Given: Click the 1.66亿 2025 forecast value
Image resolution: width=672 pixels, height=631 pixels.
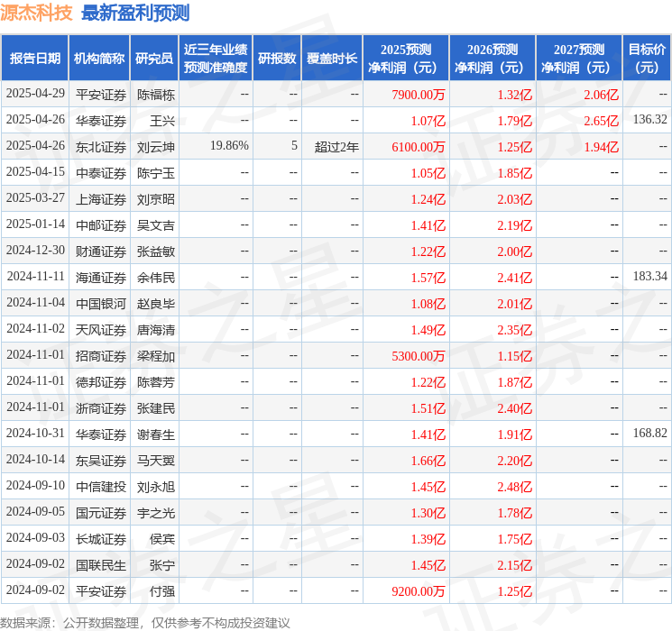Looking at the screenshot, I should click(428, 461).
